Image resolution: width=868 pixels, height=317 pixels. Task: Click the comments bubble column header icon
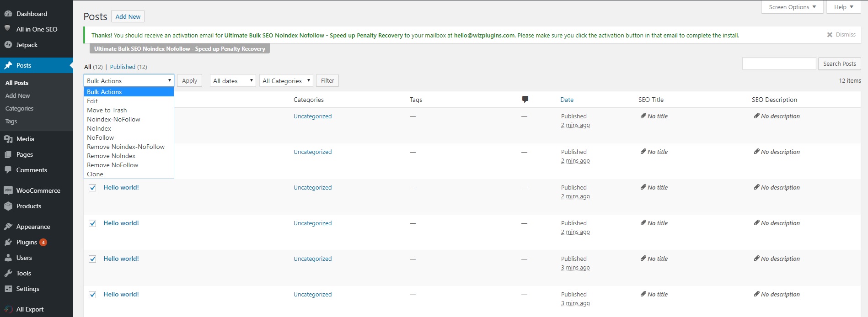click(x=525, y=100)
